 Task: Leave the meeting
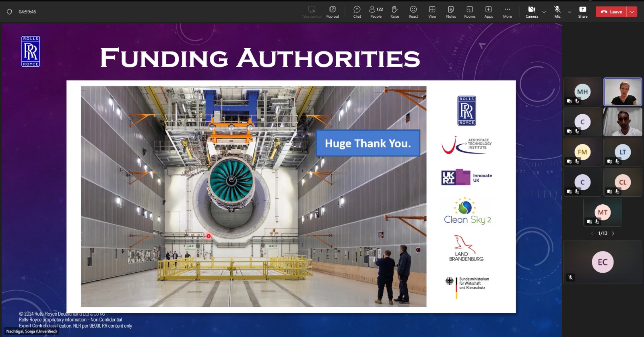point(611,12)
